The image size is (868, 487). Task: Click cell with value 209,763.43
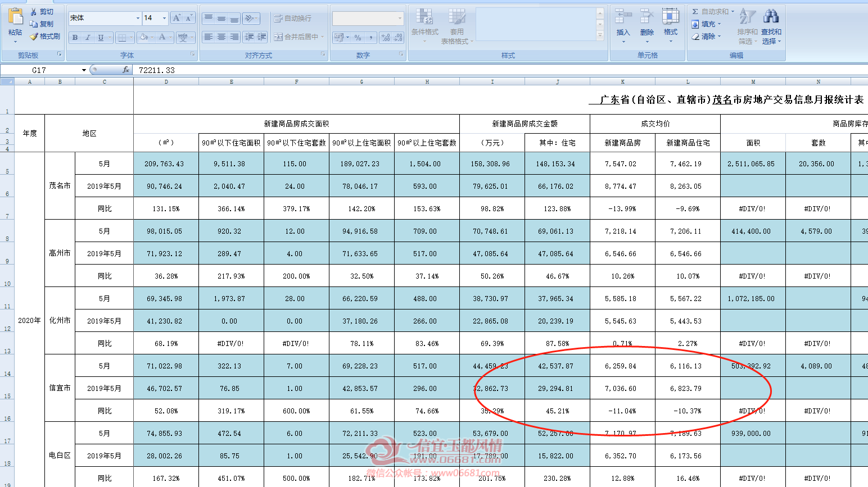166,163
